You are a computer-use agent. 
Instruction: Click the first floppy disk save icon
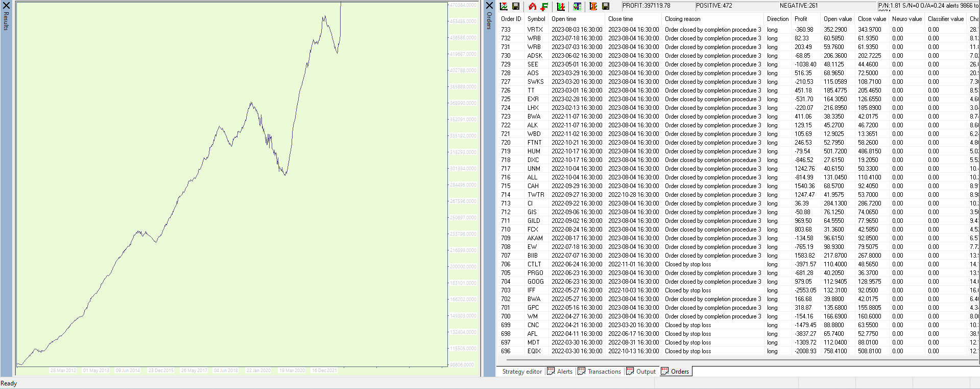pos(516,6)
